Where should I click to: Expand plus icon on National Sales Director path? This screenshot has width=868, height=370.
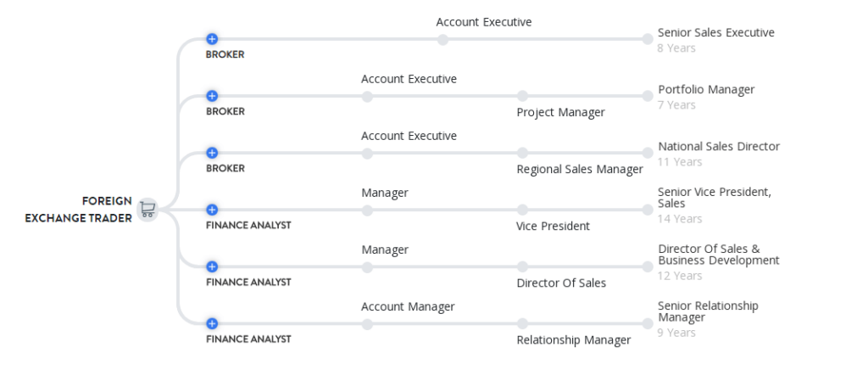[212, 153]
